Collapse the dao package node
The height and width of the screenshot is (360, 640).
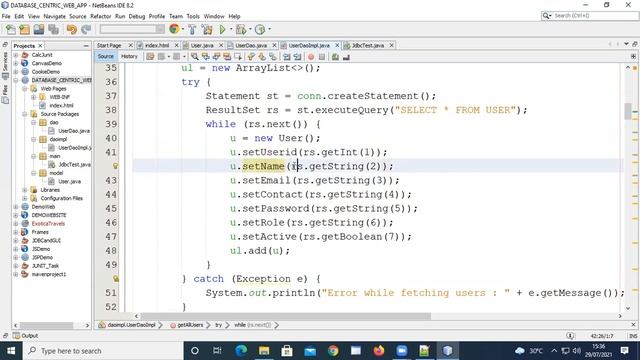click(x=34, y=122)
